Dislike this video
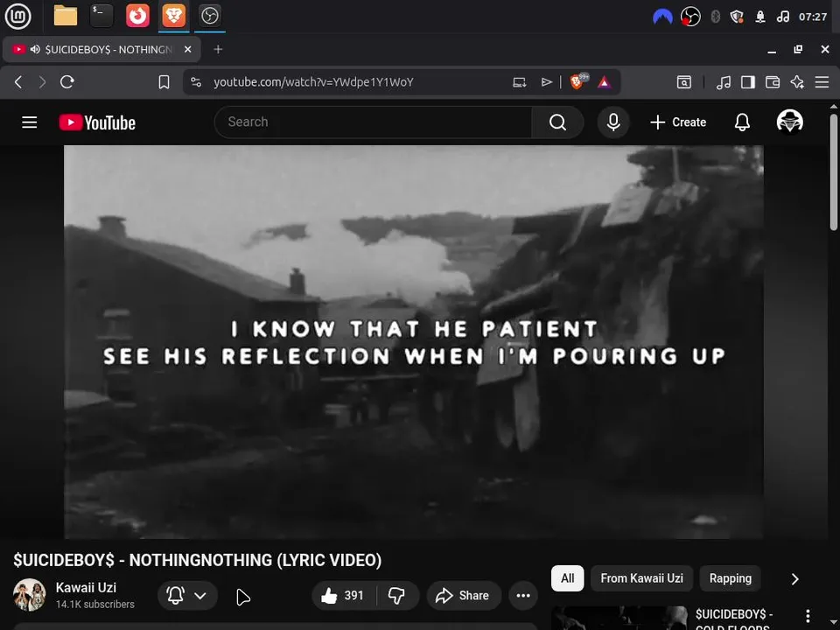The height and width of the screenshot is (630, 840). (397, 595)
